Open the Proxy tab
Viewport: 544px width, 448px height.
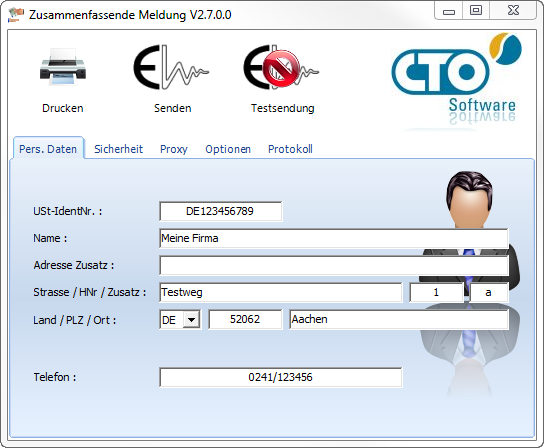pyautogui.click(x=173, y=149)
